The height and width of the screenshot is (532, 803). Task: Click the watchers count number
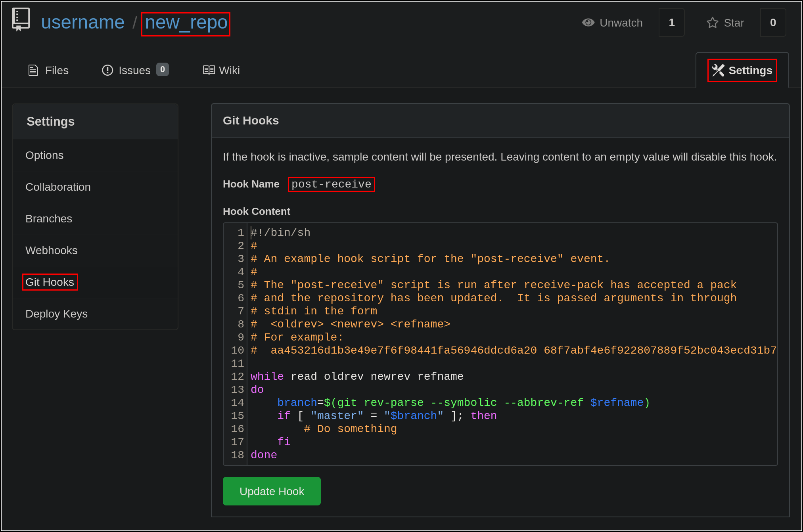click(671, 23)
